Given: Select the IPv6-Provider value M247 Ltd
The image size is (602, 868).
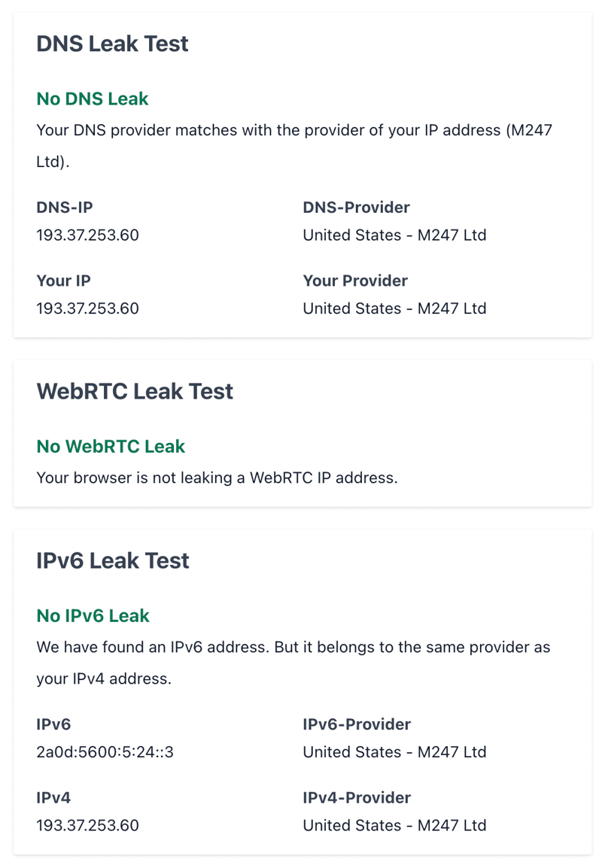Looking at the screenshot, I should pos(394,751).
